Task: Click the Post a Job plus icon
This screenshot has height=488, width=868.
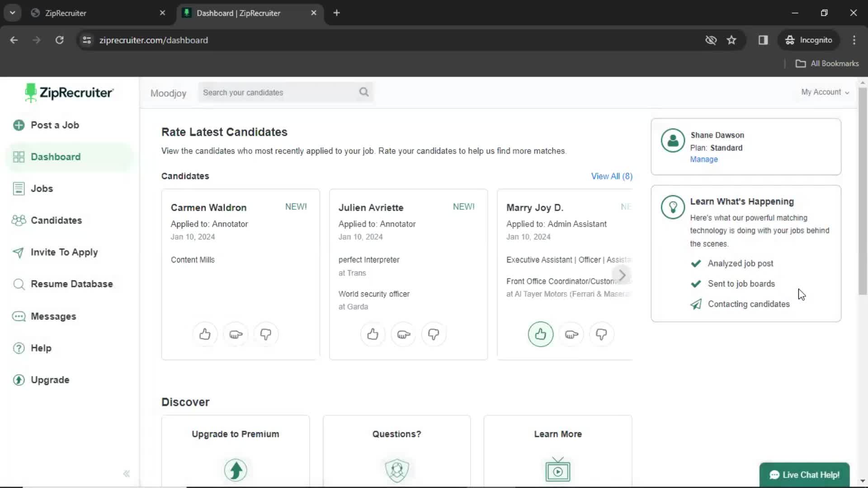Action: pos(19,125)
